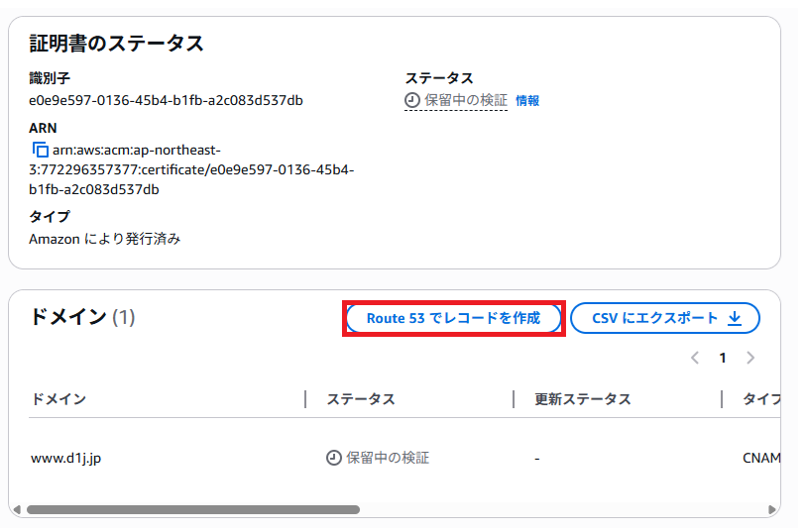
Task: Click the ステータス column header
Action: [361, 399]
